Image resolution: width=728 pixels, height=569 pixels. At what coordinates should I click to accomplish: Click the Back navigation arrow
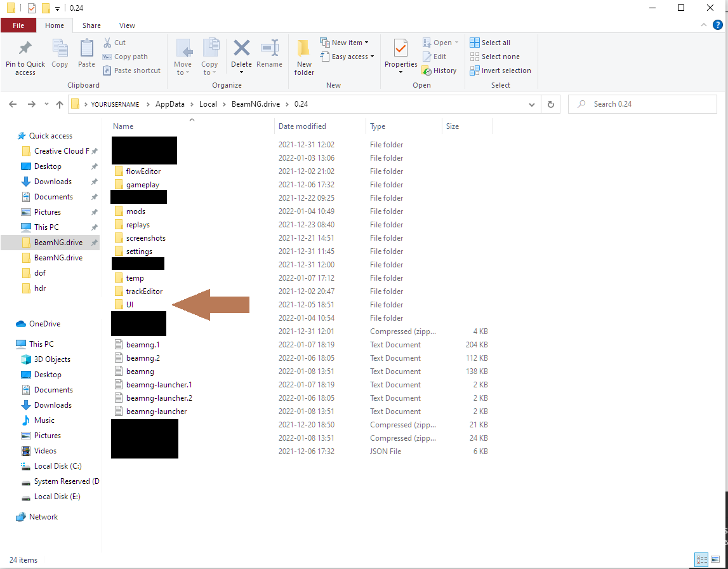pyautogui.click(x=13, y=104)
